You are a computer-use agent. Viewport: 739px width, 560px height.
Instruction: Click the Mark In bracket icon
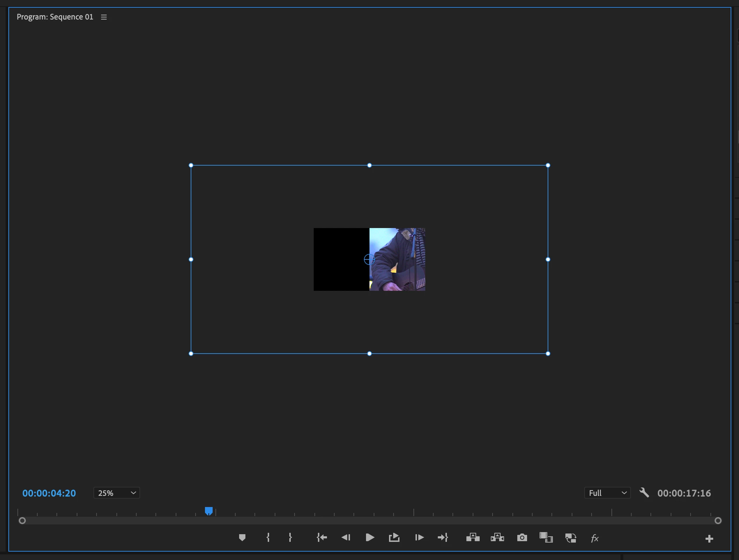(x=268, y=538)
